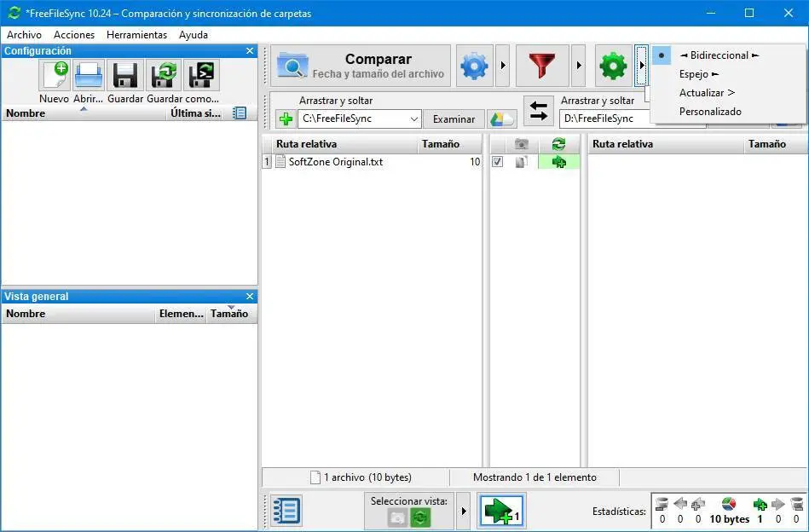Toggle the action view green sync button
Screen dimensions: 809x532
tap(420, 517)
